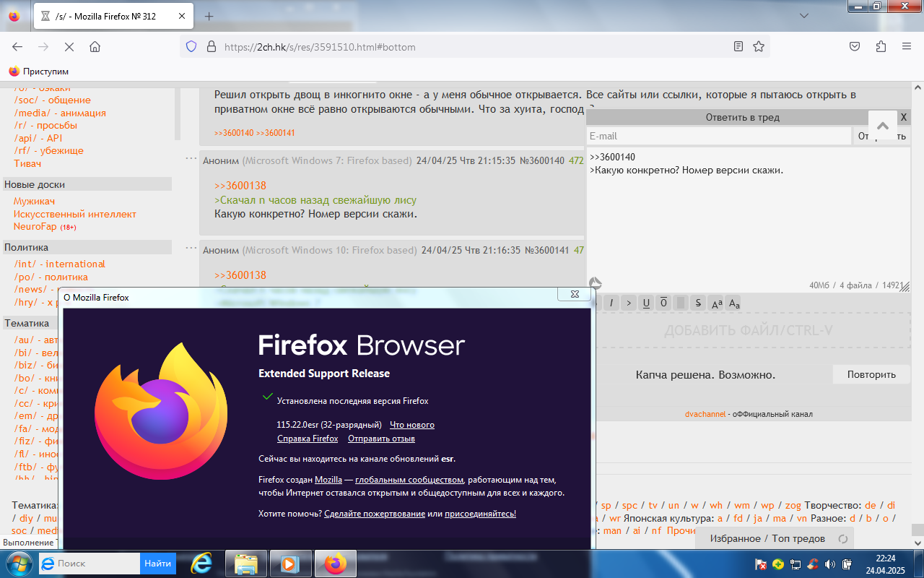
Task: Click the underline U formatting button
Action: [646, 303]
